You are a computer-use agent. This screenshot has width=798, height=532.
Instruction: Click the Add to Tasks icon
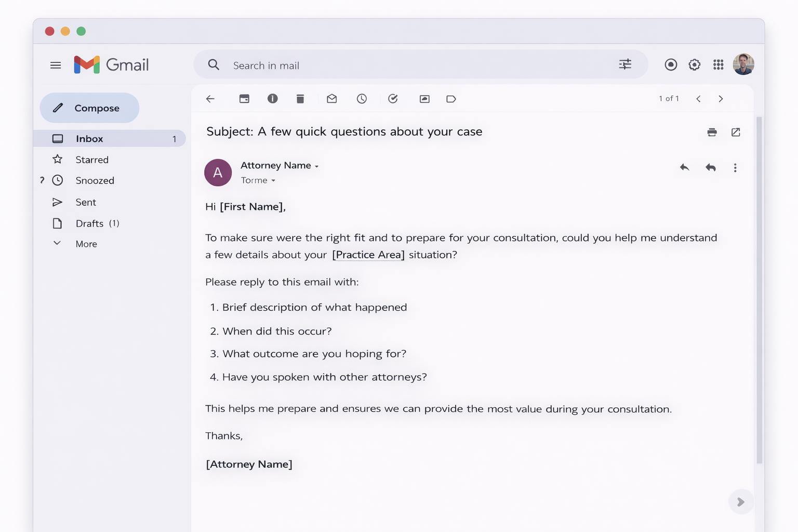[393, 99]
